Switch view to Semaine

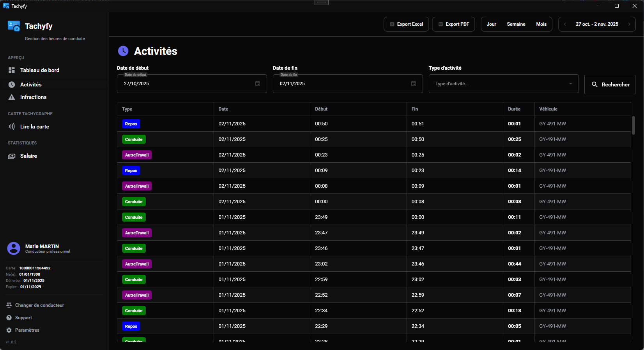click(x=516, y=24)
